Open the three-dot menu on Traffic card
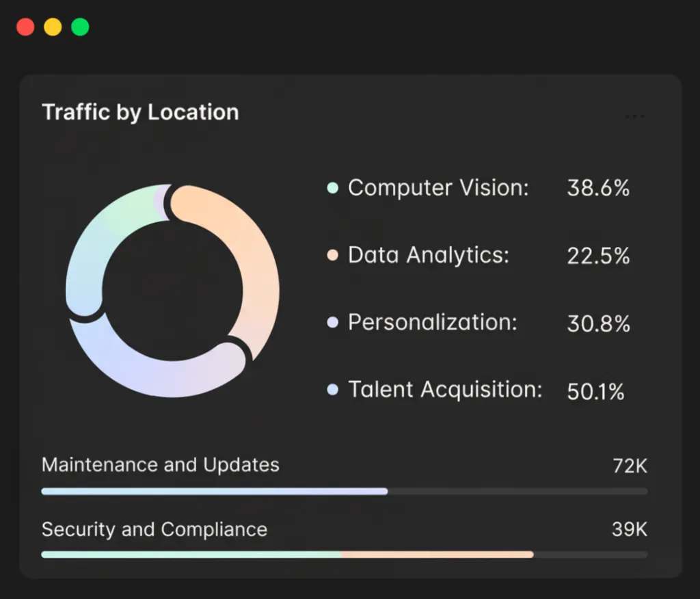Viewport: 700px width, 599px height. (634, 116)
